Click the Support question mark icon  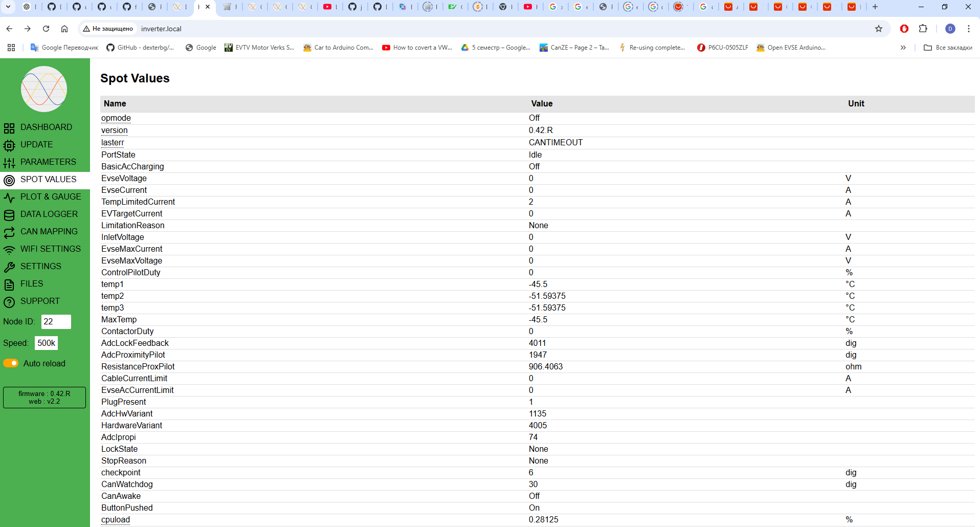[9, 302]
